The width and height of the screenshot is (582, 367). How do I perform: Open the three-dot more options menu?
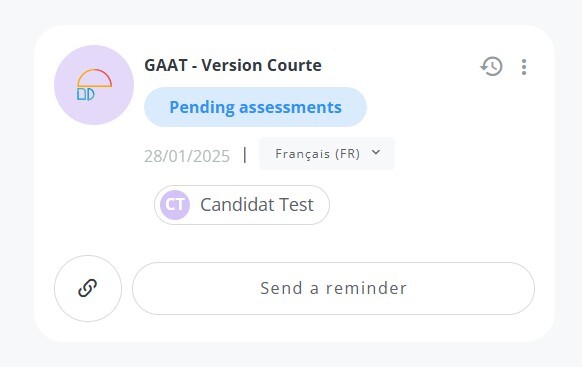(x=524, y=67)
